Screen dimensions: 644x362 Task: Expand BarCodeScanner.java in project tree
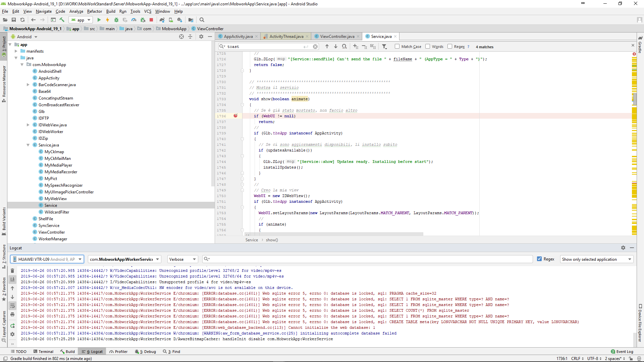click(x=28, y=85)
